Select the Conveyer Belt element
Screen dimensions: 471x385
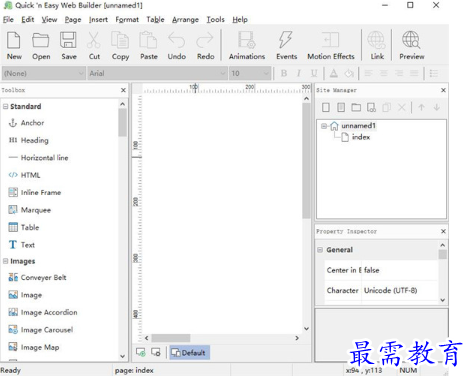click(x=37, y=278)
